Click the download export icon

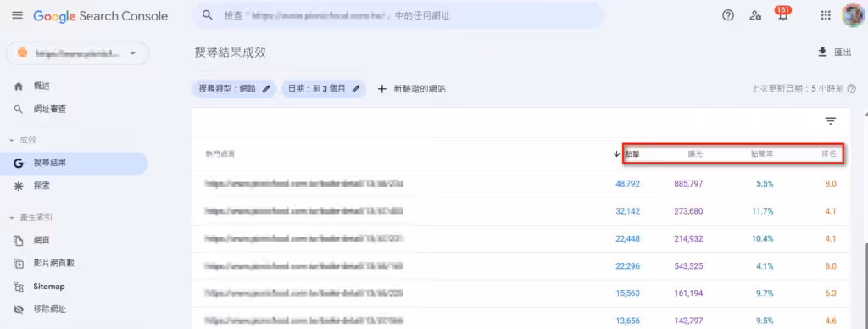822,52
